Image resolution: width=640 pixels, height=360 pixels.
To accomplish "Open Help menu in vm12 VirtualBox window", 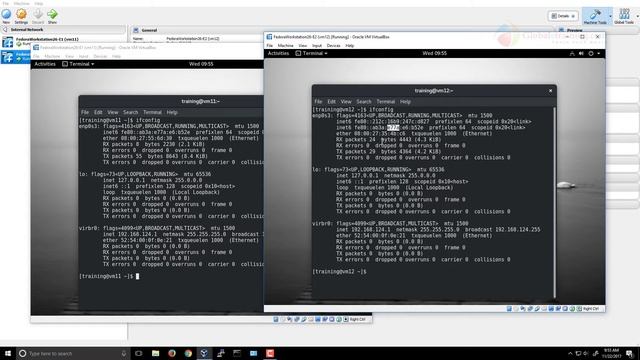I will point(350,46).
